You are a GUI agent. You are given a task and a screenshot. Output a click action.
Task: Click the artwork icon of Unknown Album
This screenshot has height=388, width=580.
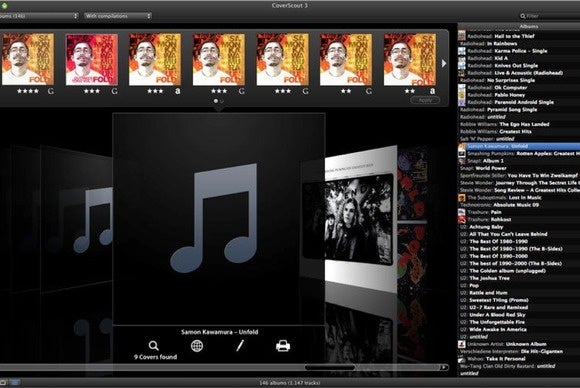pos(462,344)
